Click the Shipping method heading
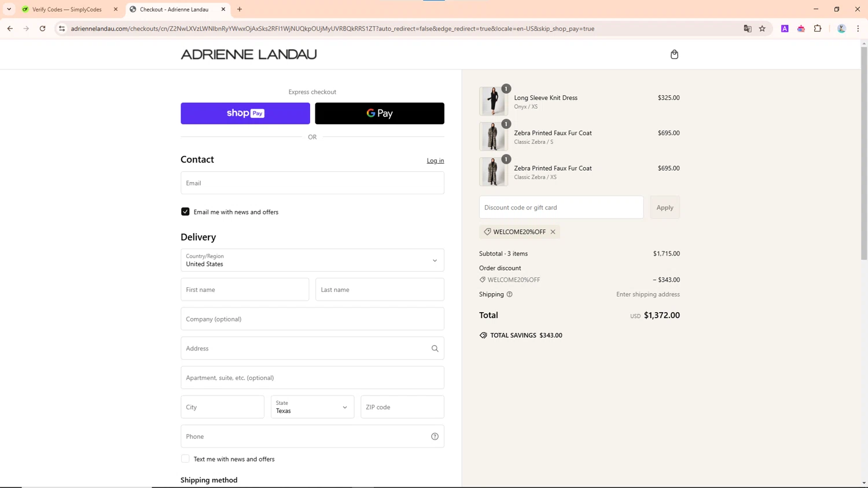The height and width of the screenshot is (488, 868). (x=209, y=480)
